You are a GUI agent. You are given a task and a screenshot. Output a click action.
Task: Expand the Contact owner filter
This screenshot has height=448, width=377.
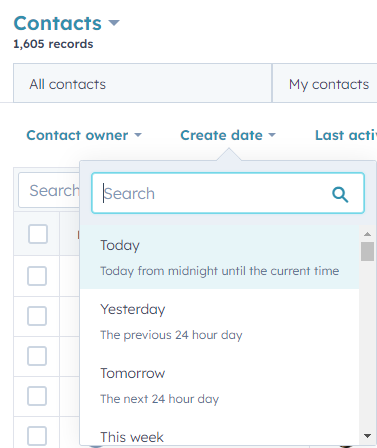pyautogui.click(x=84, y=135)
